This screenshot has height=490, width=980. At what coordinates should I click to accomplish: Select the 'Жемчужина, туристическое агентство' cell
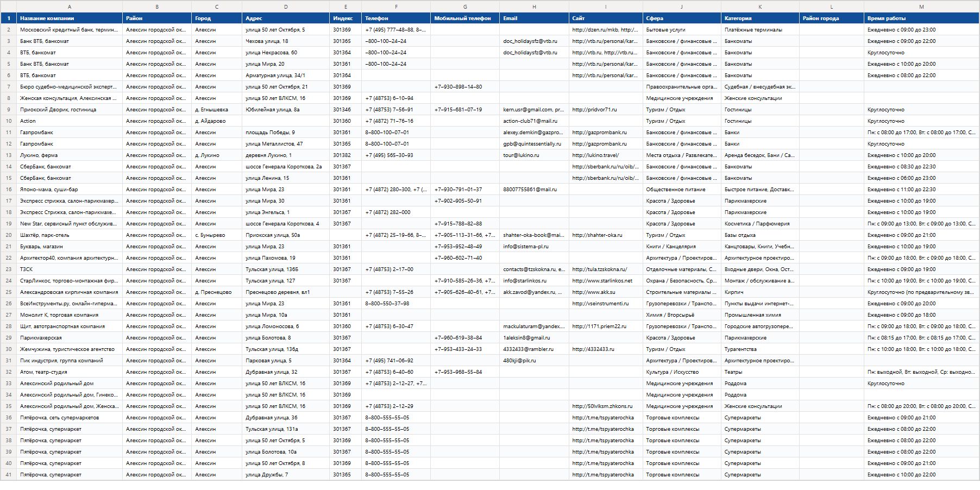tap(70, 349)
